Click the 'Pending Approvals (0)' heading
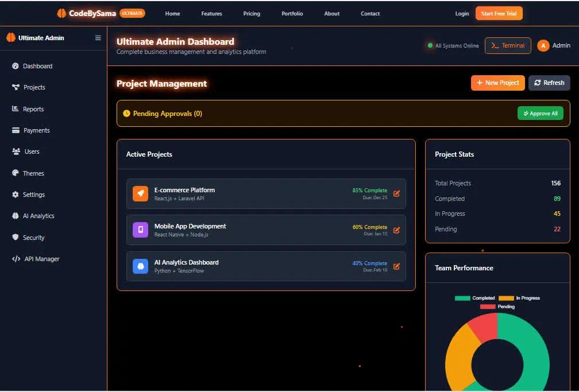The width and height of the screenshot is (579, 392). pyautogui.click(x=168, y=114)
